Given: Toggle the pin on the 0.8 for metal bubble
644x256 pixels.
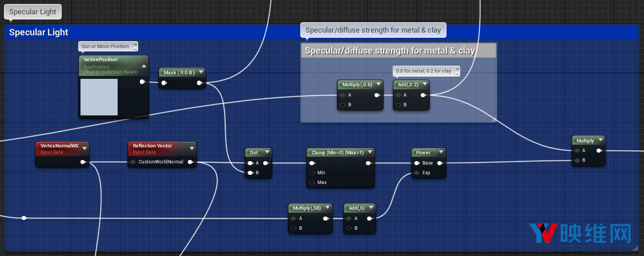Looking at the screenshot, I should click(456, 69).
